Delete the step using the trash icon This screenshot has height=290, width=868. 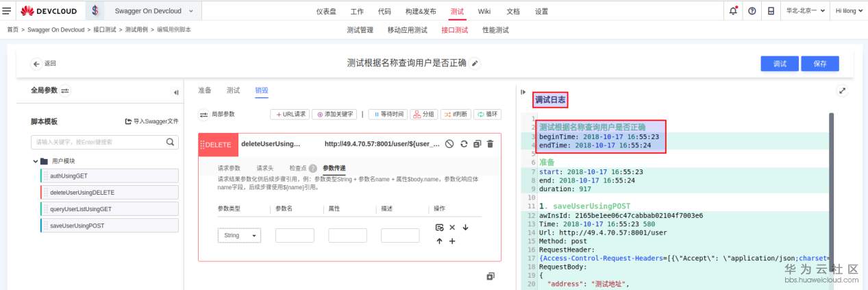(x=490, y=144)
